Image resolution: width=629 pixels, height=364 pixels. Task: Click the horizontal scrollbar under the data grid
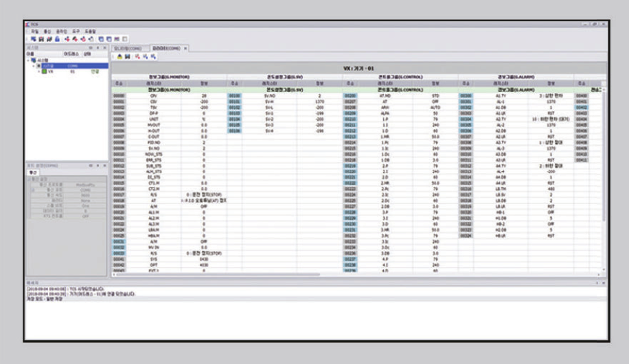pos(343,275)
